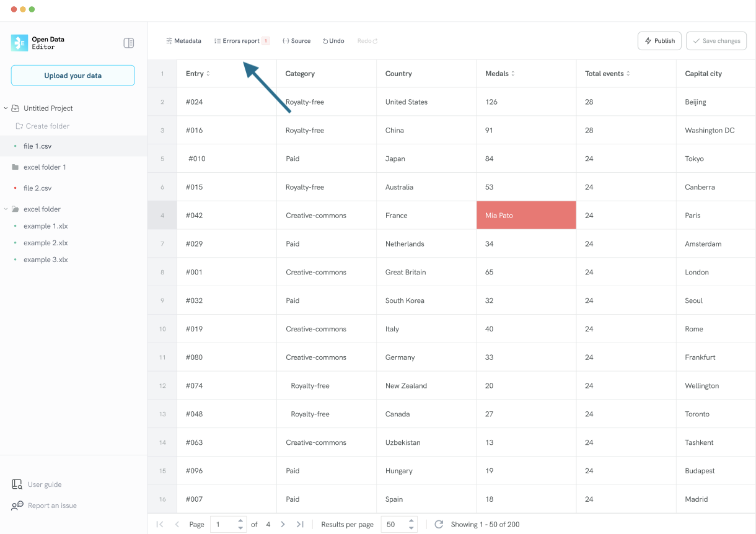Collapse the Untitled Project tree
Screen dimensions: 756x534
pos(6,108)
